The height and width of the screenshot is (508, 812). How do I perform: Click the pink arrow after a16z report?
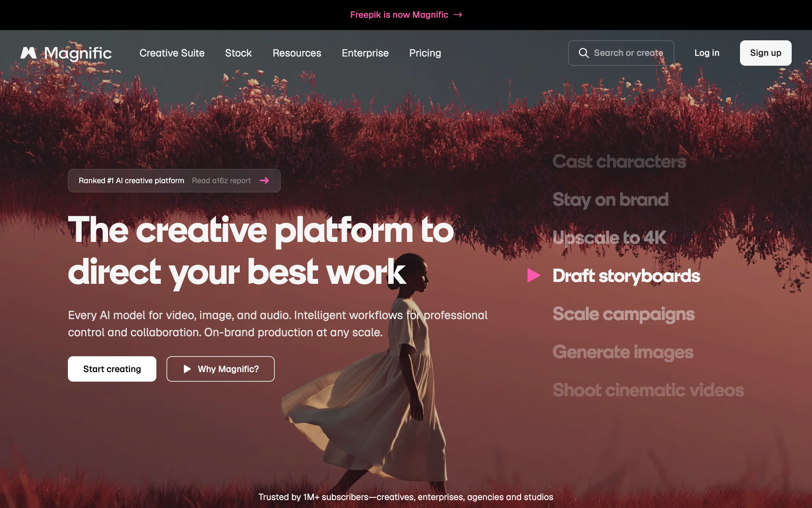tap(265, 180)
